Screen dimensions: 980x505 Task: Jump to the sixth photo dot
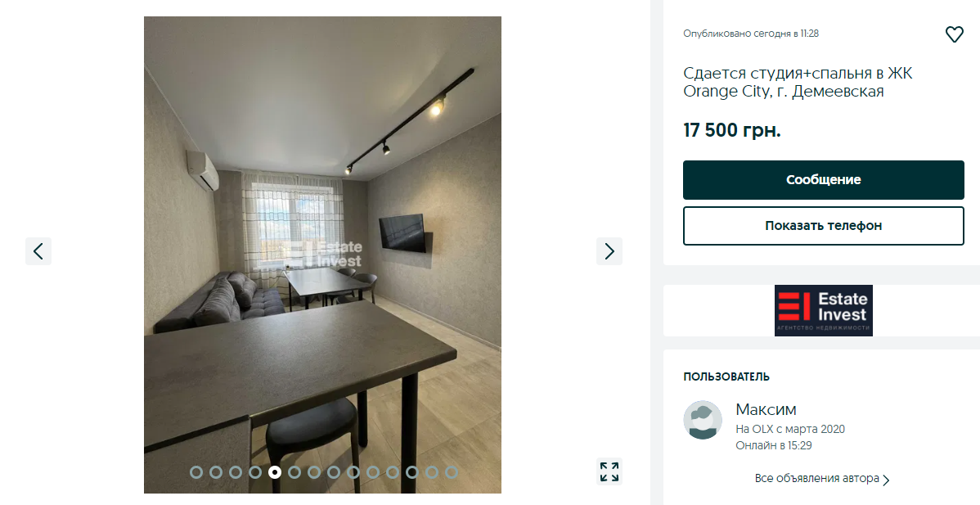(x=294, y=472)
